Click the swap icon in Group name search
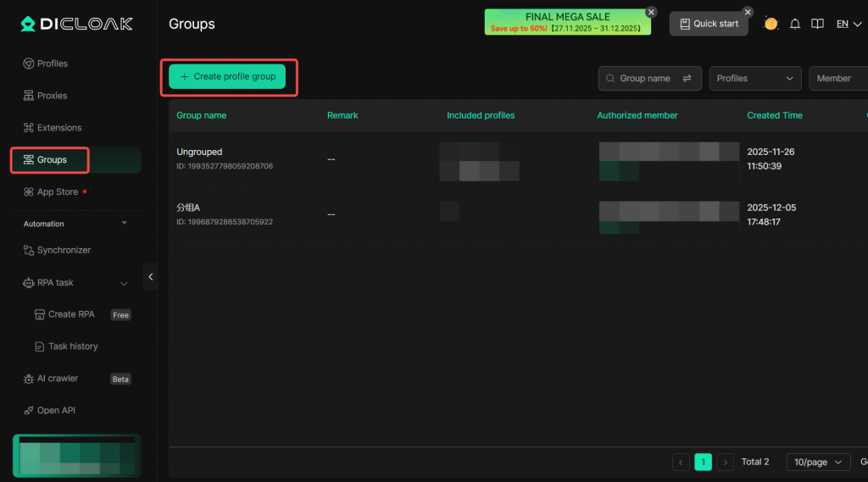Image resolution: width=868 pixels, height=482 pixels. 687,79
